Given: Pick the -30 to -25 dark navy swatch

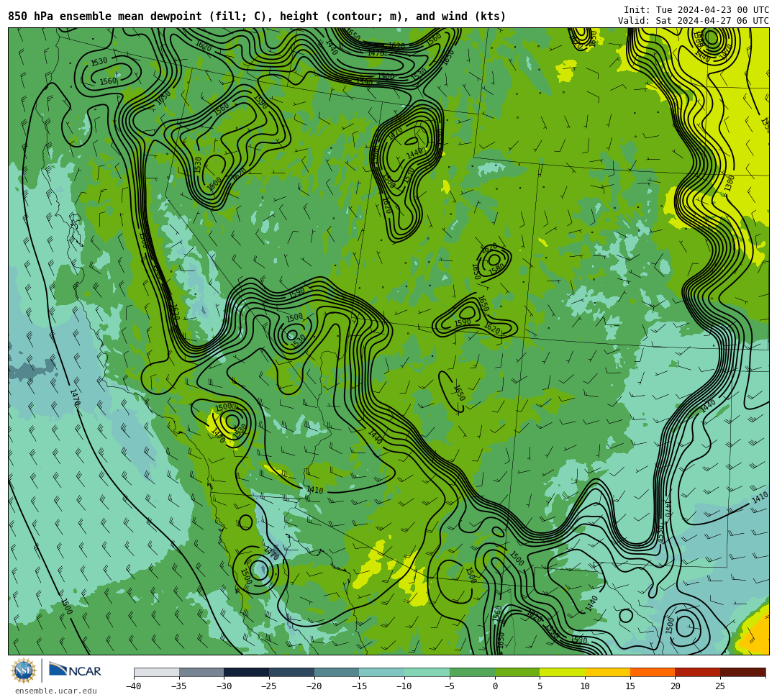Looking at the screenshot, I should point(247,672).
